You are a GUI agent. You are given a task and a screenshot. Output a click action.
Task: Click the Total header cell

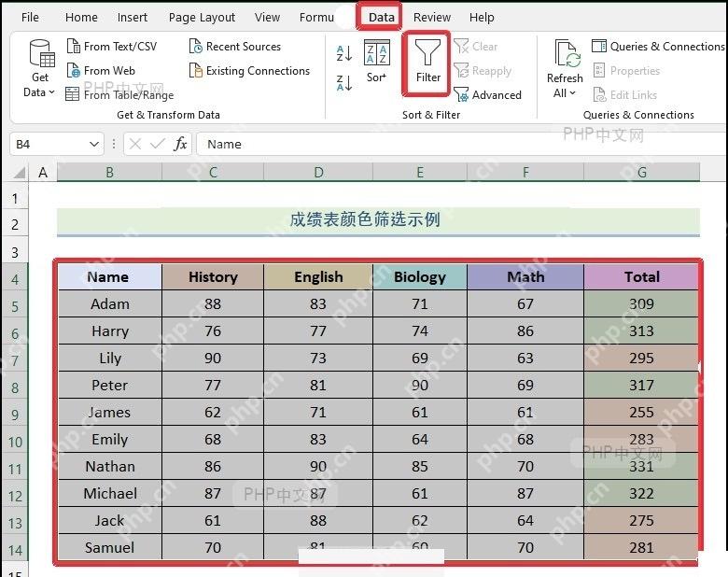(641, 277)
